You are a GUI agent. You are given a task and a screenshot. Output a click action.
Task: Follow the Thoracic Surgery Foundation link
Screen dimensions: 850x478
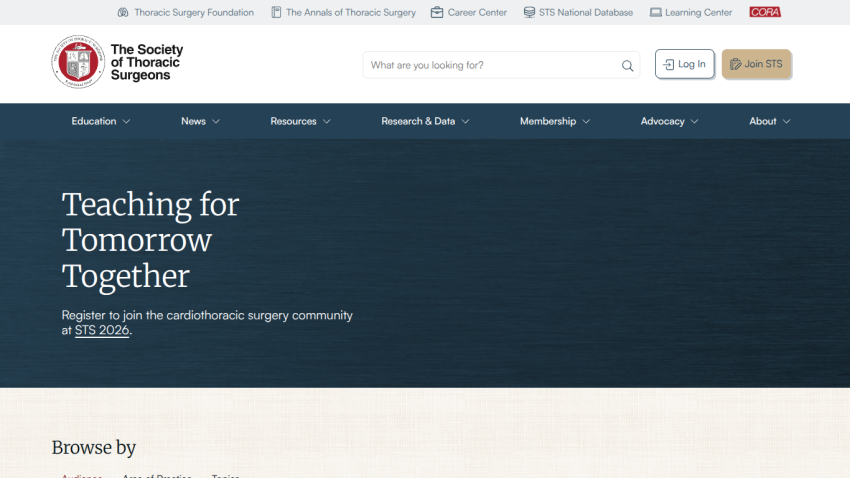[x=194, y=12]
